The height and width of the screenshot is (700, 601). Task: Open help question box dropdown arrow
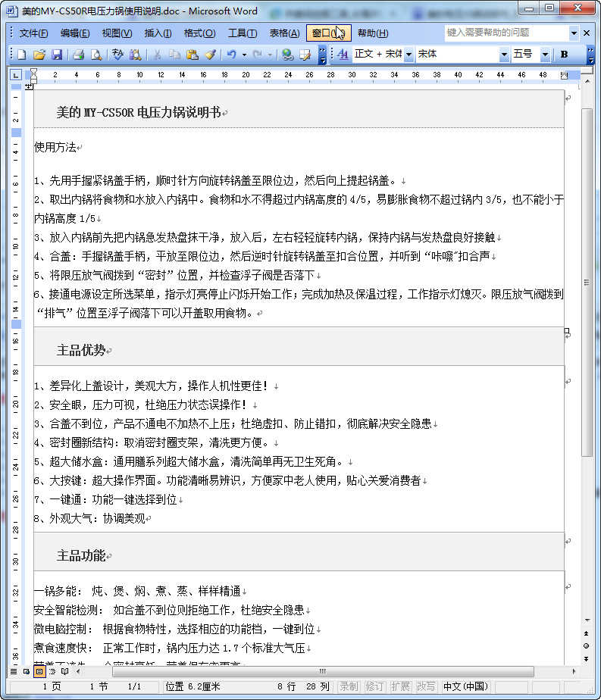tap(574, 33)
